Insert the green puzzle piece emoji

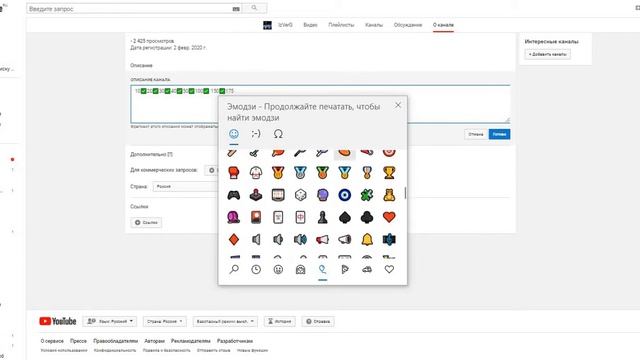[x=367, y=195]
